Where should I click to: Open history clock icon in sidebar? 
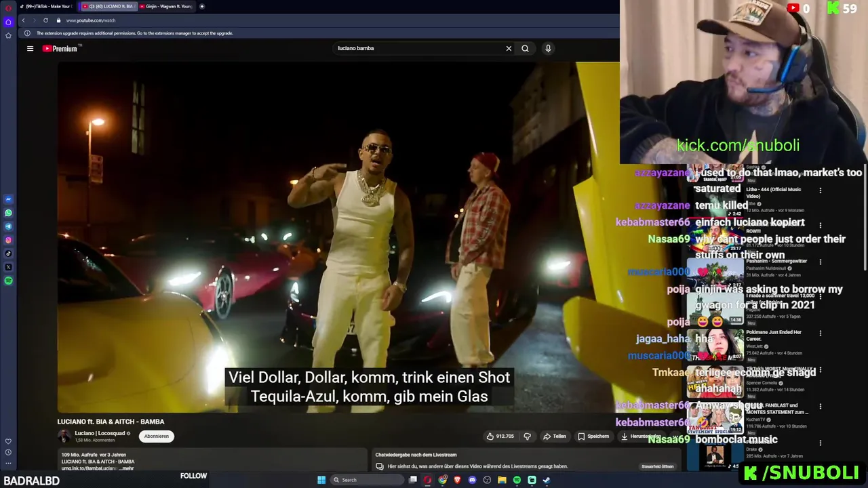point(8,452)
